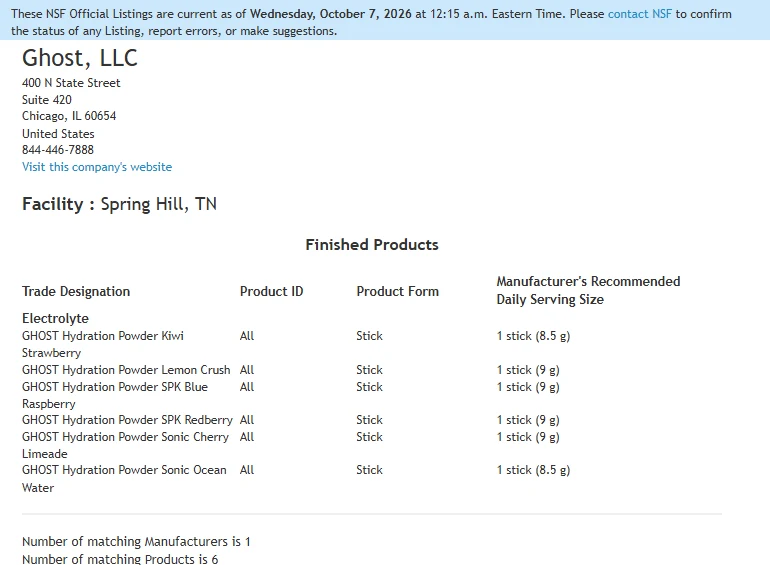This screenshot has height=565, width=770.
Task: Click serving size 1 stick (9 g) for SPK Blue Raspberry
Action: 528,387
